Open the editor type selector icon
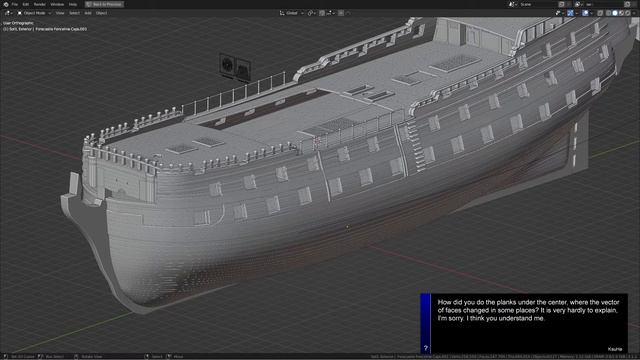 pos(8,13)
